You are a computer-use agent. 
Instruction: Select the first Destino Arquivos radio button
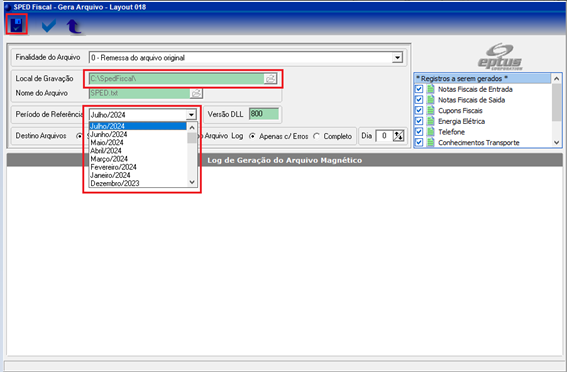79,136
